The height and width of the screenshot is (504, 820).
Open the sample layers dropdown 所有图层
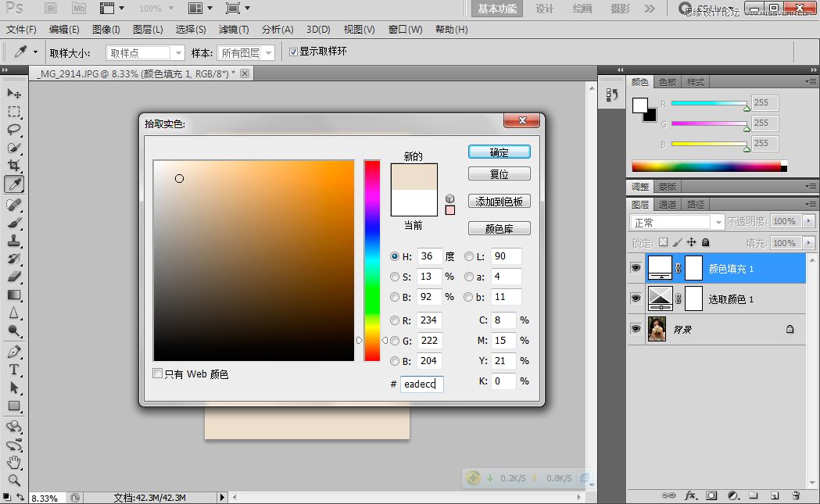click(245, 53)
